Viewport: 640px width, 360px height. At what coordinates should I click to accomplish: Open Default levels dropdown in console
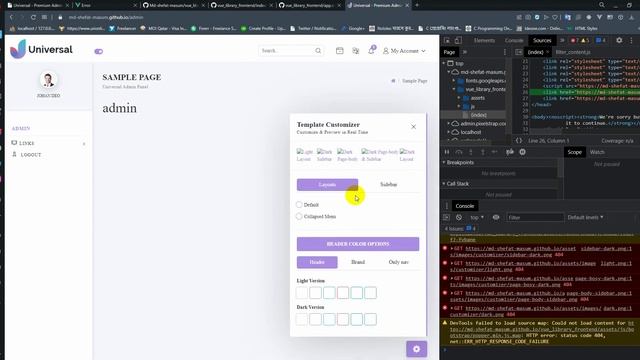(585, 218)
